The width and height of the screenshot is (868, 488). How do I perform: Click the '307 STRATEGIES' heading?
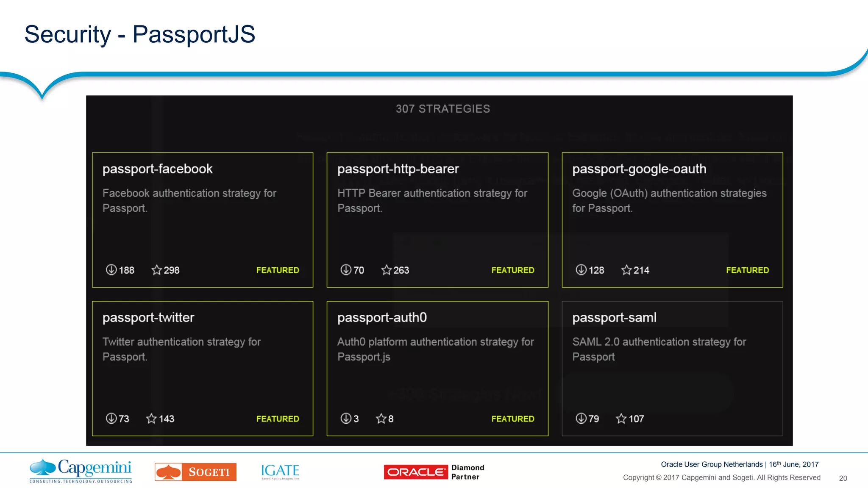pyautogui.click(x=443, y=109)
